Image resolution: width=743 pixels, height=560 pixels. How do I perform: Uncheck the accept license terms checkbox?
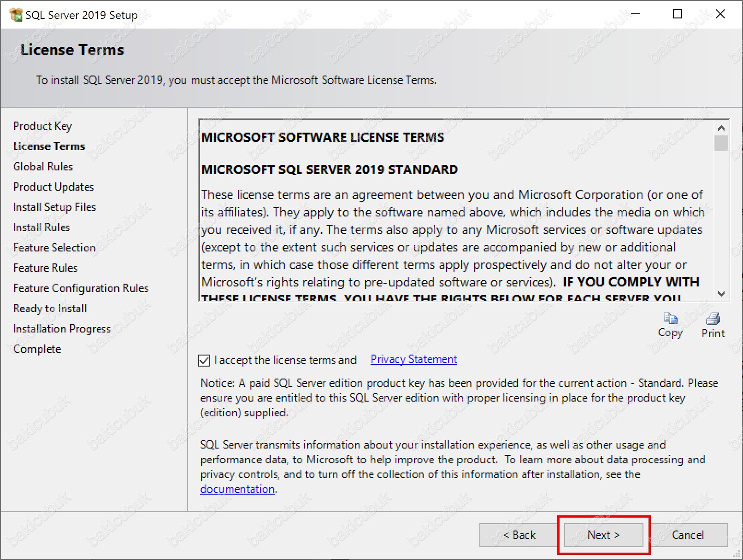coord(204,360)
